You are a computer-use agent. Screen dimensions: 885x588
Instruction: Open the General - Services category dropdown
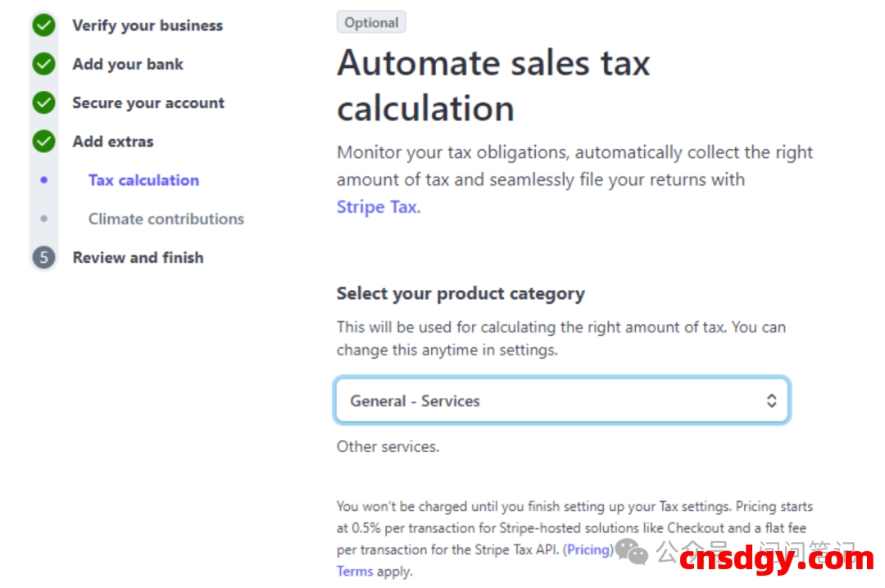561,400
